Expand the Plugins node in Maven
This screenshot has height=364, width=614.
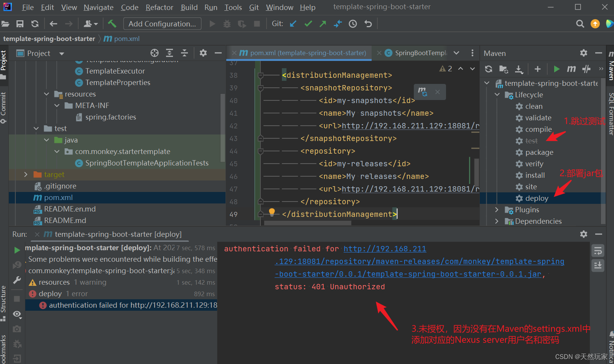coord(497,210)
